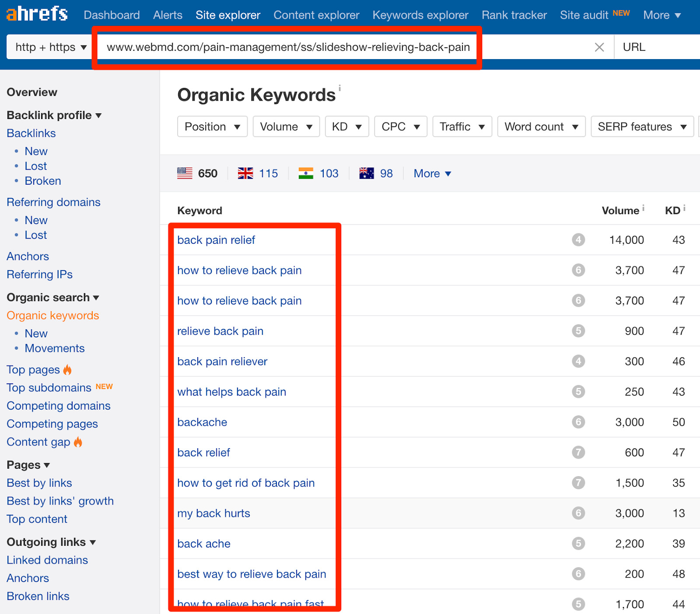Collapse the Pages sidebar section
The width and height of the screenshot is (700, 614).
pyautogui.click(x=28, y=465)
